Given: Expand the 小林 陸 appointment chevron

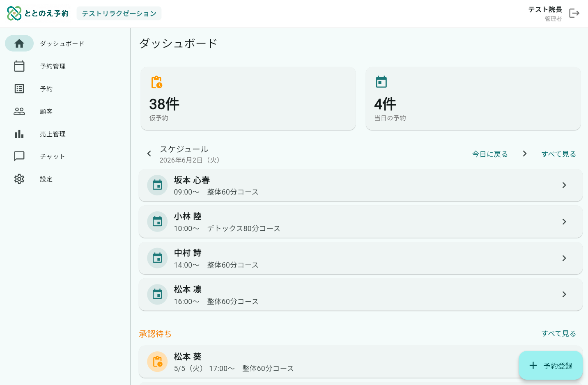Looking at the screenshot, I should click(564, 222).
